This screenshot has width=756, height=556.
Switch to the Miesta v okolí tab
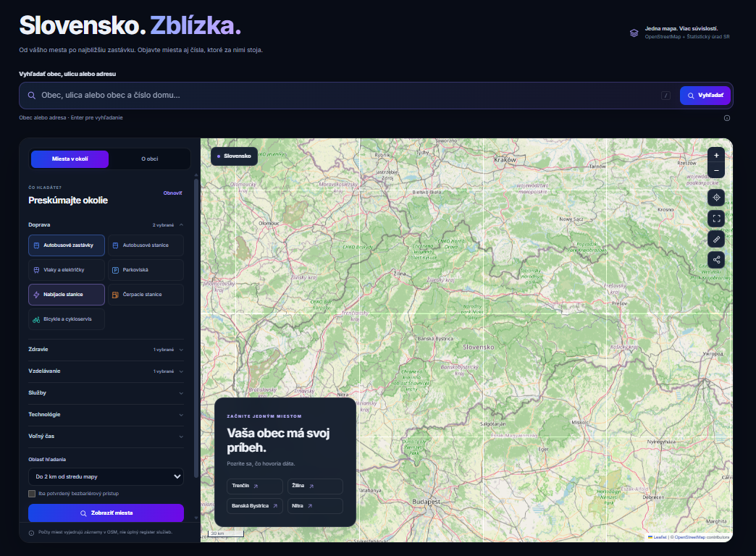tap(70, 159)
